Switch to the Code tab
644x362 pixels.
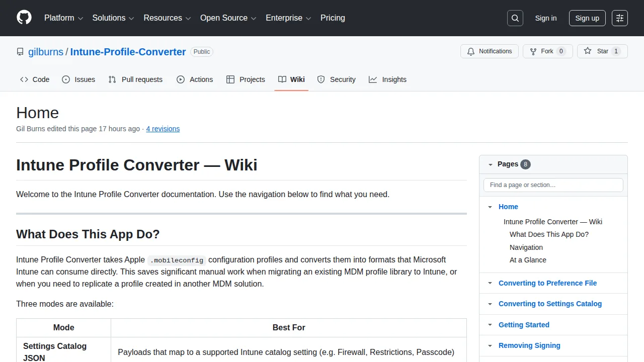[x=35, y=79]
